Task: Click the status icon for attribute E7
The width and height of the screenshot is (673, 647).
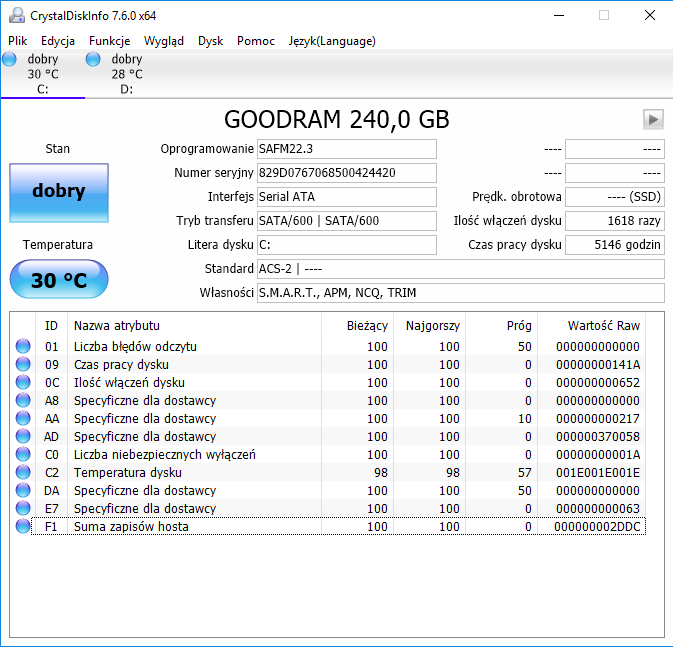Action: [x=23, y=508]
